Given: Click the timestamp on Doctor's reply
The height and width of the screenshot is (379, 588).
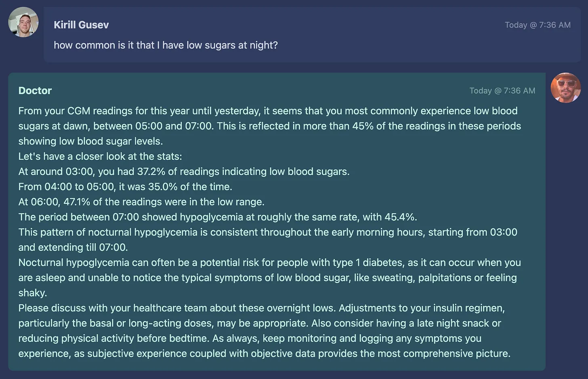Looking at the screenshot, I should point(502,91).
